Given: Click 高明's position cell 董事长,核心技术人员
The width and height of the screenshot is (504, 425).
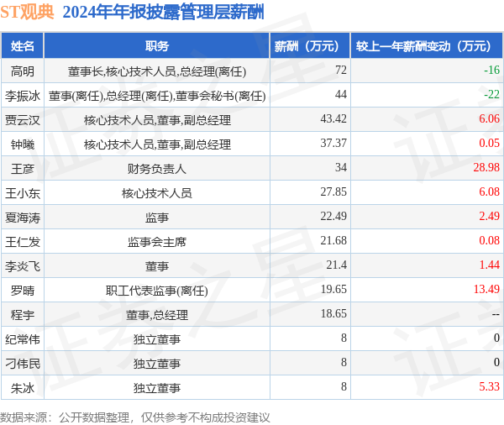Looking at the screenshot, I should pyautogui.click(x=157, y=71).
